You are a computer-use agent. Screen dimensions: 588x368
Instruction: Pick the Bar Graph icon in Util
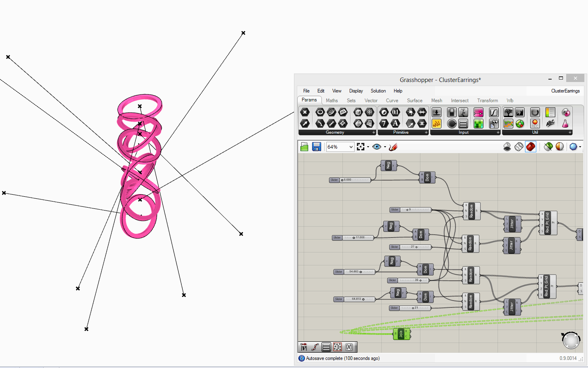pyautogui.click(x=520, y=112)
